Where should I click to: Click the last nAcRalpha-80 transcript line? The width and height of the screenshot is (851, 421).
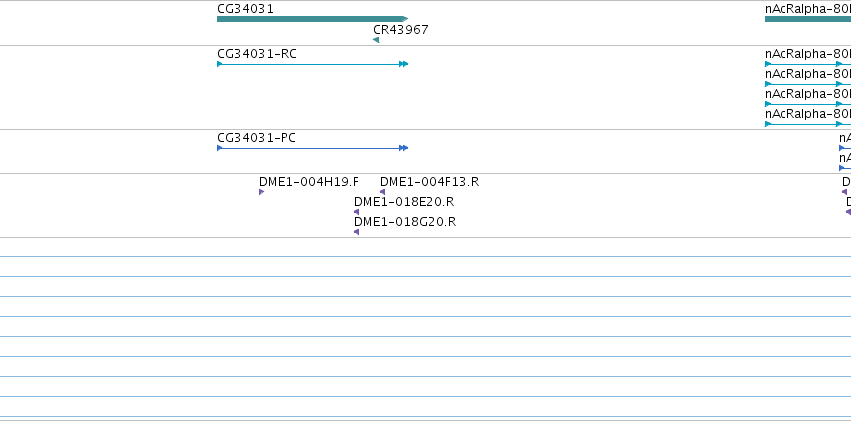[808, 124]
